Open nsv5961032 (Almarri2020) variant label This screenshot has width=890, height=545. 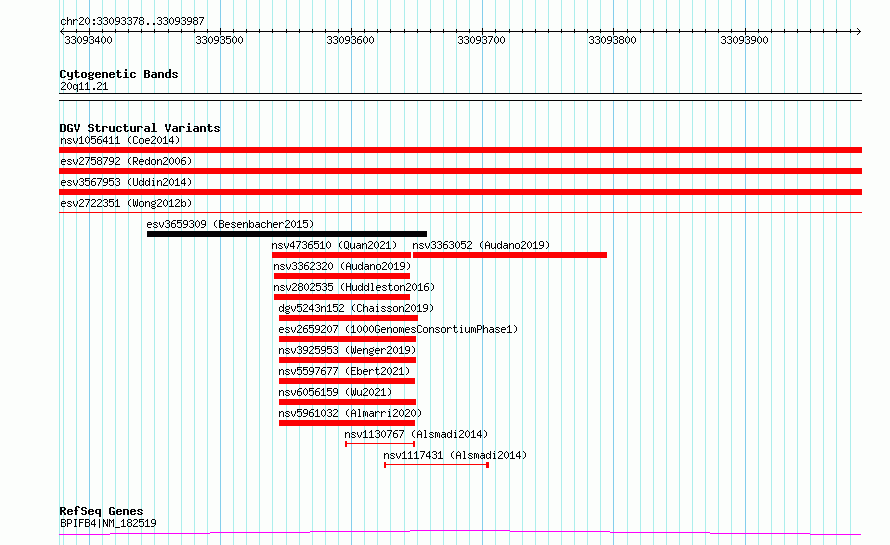pyautogui.click(x=350, y=413)
